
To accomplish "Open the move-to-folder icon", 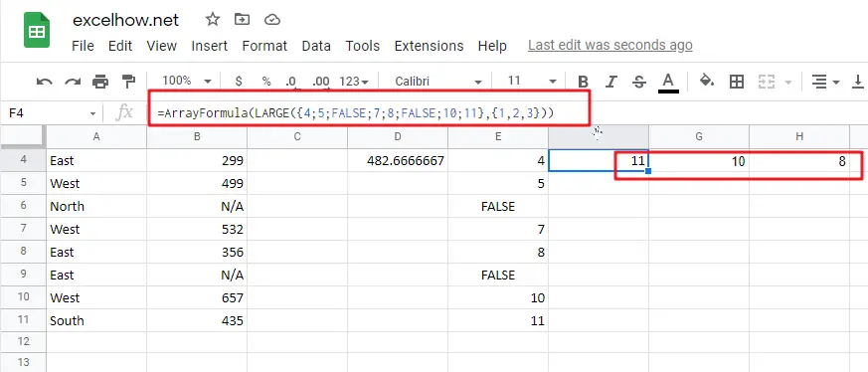I will pyautogui.click(x=242, y=19).
